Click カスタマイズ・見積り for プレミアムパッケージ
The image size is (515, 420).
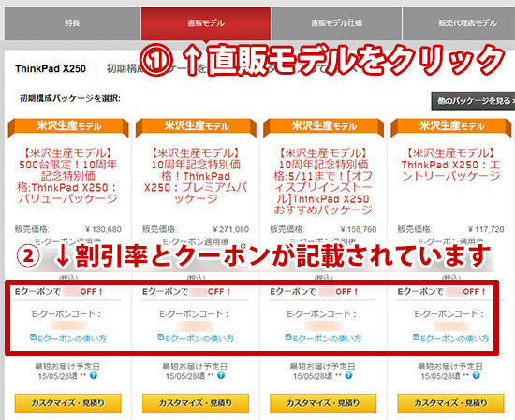click(x=196, y=403)
